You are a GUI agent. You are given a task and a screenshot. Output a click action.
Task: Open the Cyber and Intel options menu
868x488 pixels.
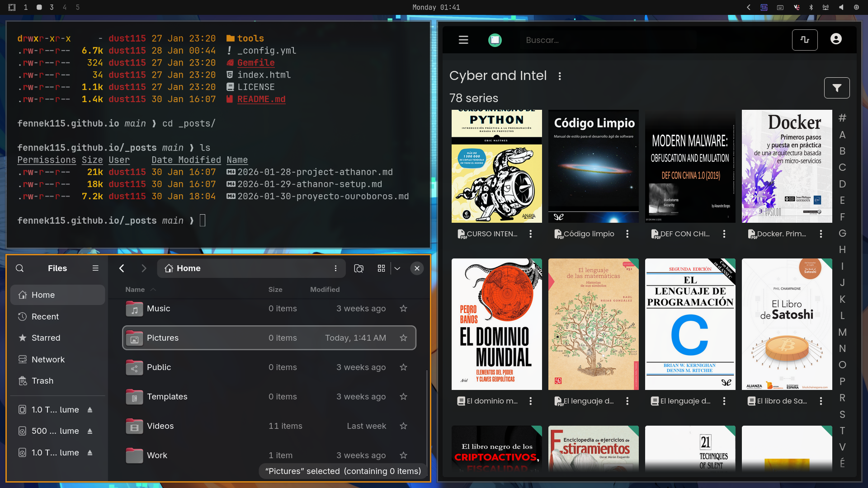pos(559,76)
